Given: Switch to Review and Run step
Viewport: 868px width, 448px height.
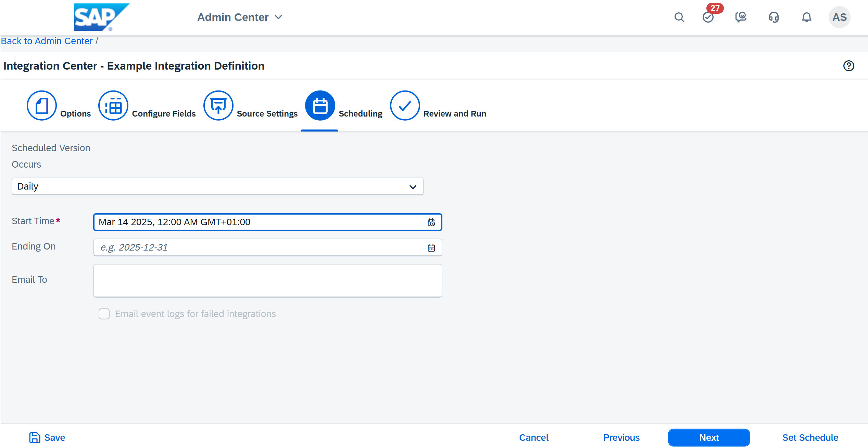Looking at the screenshot, I should 405,106.
